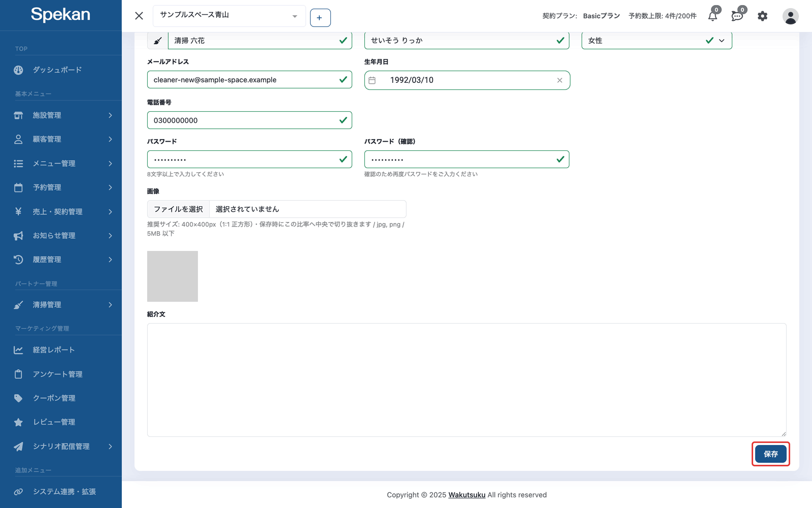Follow the Wakutsuku footer link
Image resolution: width=812 pixels, height=508 pixels.
click(x=467, y=495)
